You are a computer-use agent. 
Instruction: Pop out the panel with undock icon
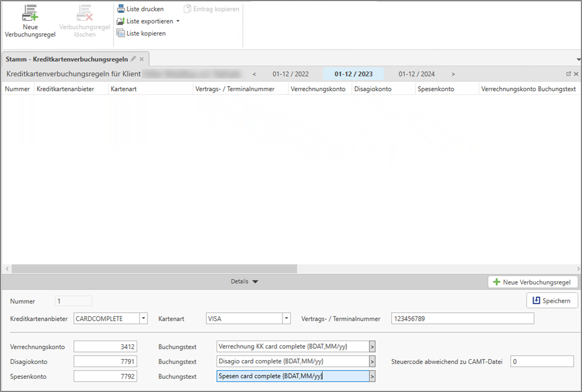[569, 74]
